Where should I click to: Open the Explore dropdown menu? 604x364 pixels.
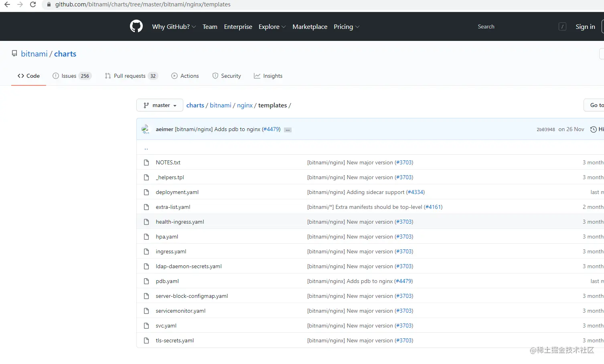[272, 26]
